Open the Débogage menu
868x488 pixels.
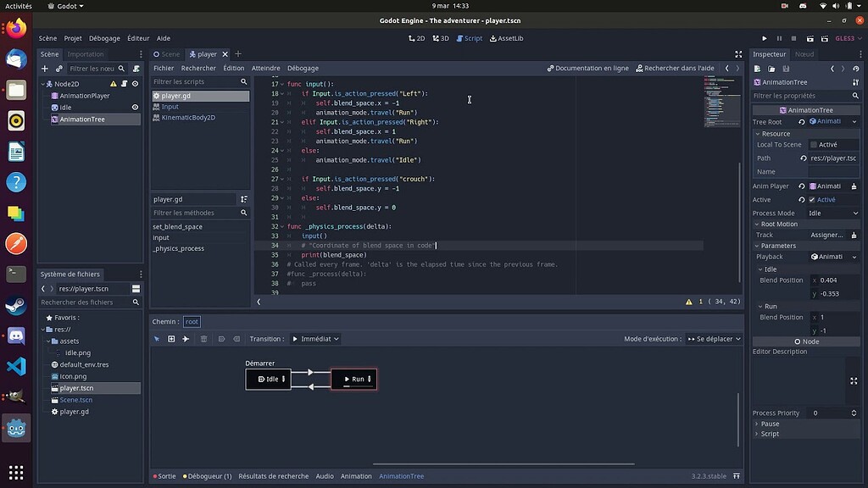(x=103, y=38)
